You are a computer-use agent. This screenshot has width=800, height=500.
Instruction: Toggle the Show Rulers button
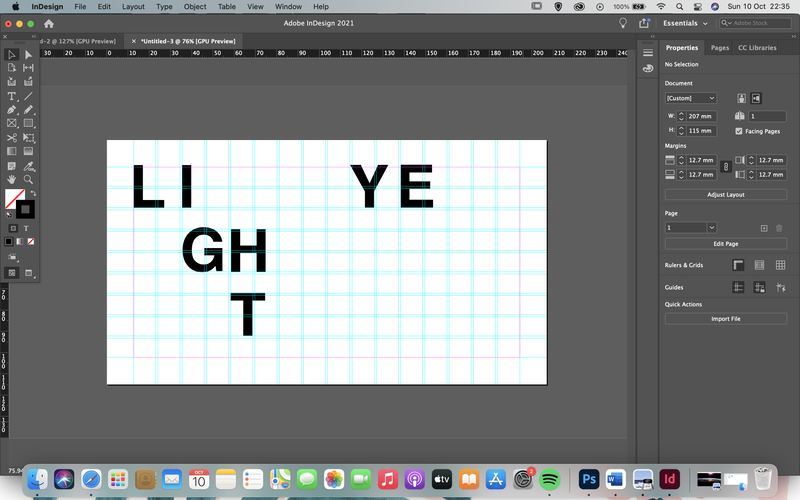[x=738, y=265]
